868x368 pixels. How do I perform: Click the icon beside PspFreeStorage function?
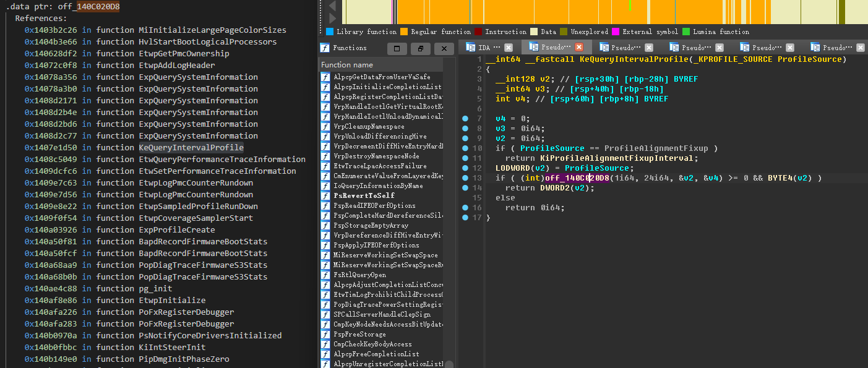click(x=325, y=334)
